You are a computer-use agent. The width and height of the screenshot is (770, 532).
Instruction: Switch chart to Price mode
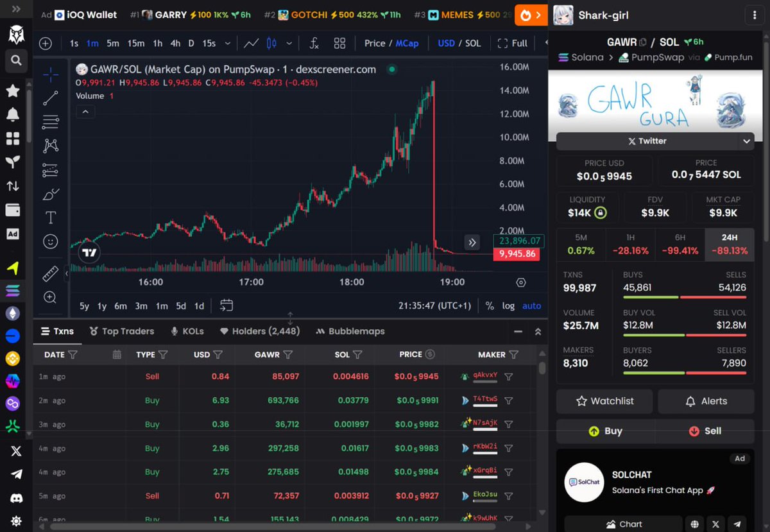coord(375,43)
